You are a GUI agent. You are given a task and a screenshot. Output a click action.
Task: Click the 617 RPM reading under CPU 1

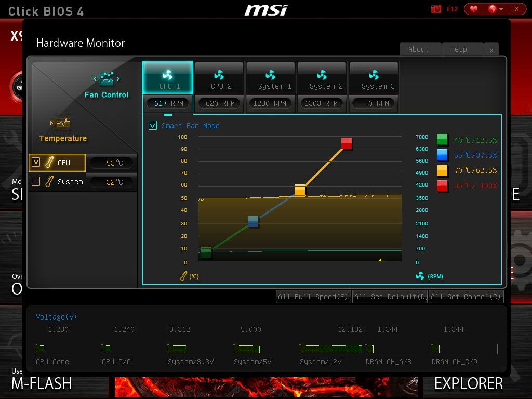coord(169,103)
